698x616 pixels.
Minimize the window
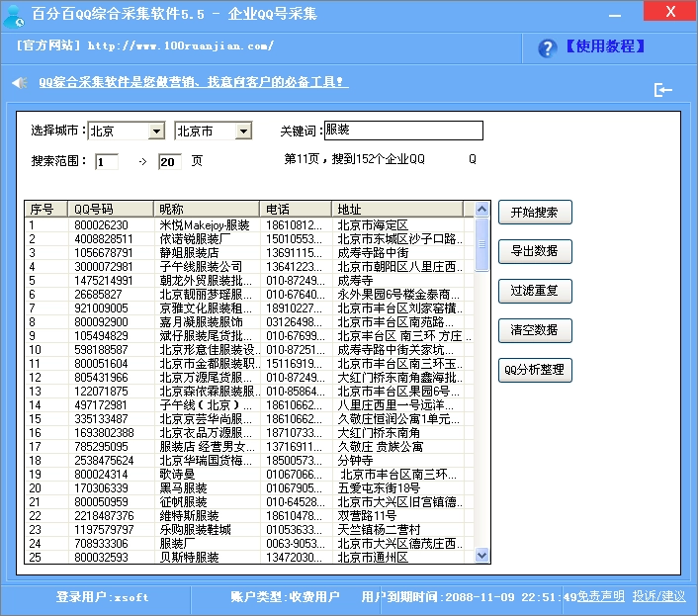pyautogui.click(x=615, y=15)
